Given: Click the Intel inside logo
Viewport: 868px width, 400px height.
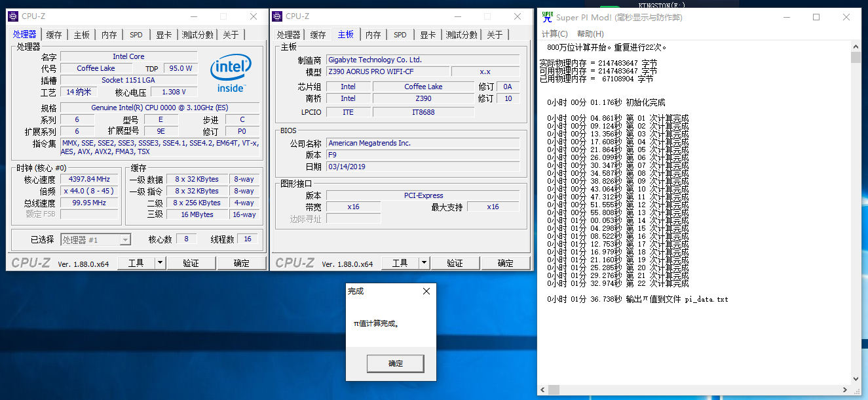Looking at the screenshot, I should point(231,73).
